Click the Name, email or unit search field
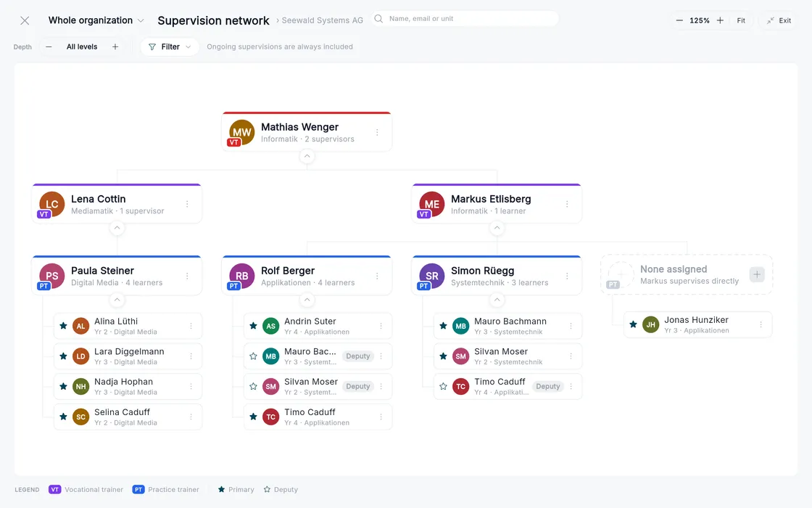The height and width of the screenshot is (508, 812). 465,19
